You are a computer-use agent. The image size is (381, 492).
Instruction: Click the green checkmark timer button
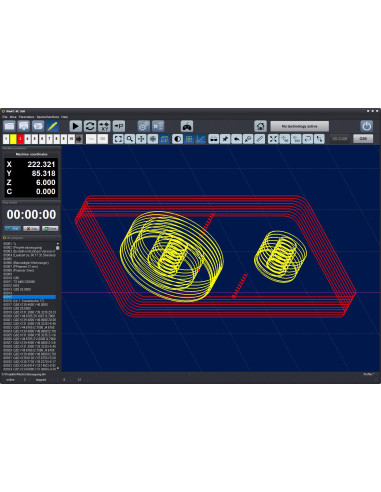point(13,229)
